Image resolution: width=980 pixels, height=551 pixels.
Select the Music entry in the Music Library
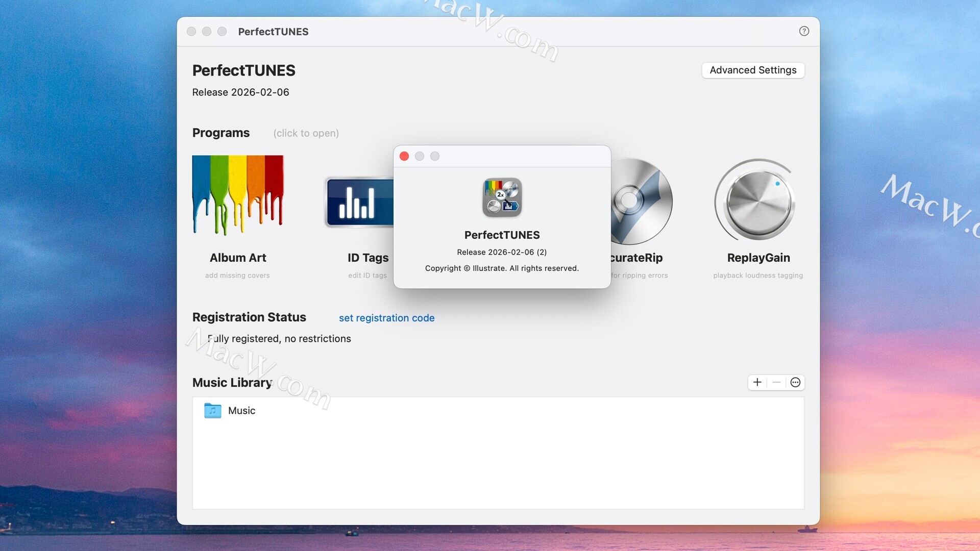tap(241, 411)
